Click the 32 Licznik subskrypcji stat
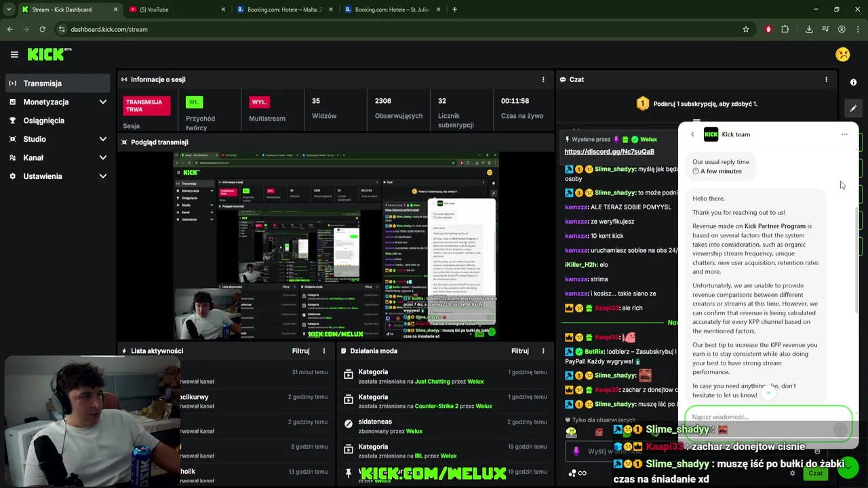868x488 pixels. pyautogui.click(x=455, y=113)
